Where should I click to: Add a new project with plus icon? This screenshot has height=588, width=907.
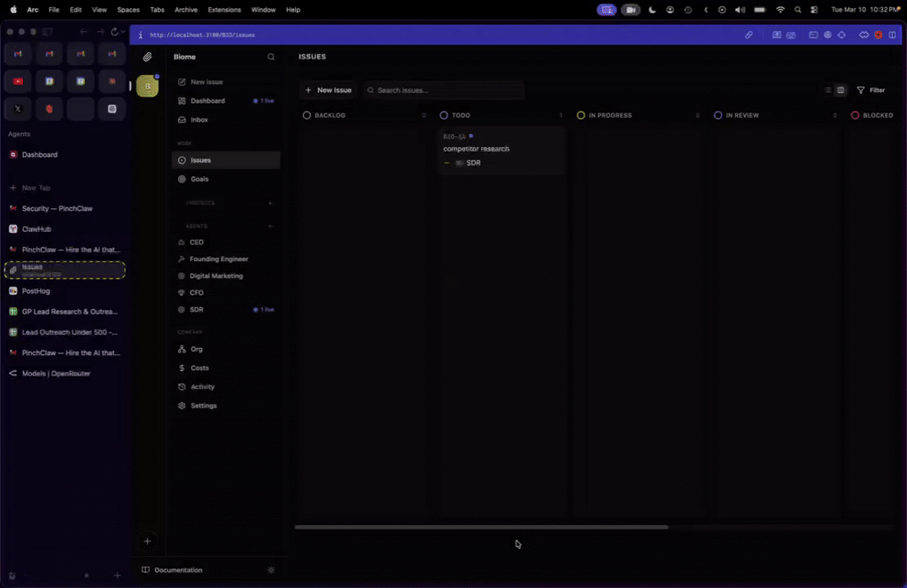(270, 203)
